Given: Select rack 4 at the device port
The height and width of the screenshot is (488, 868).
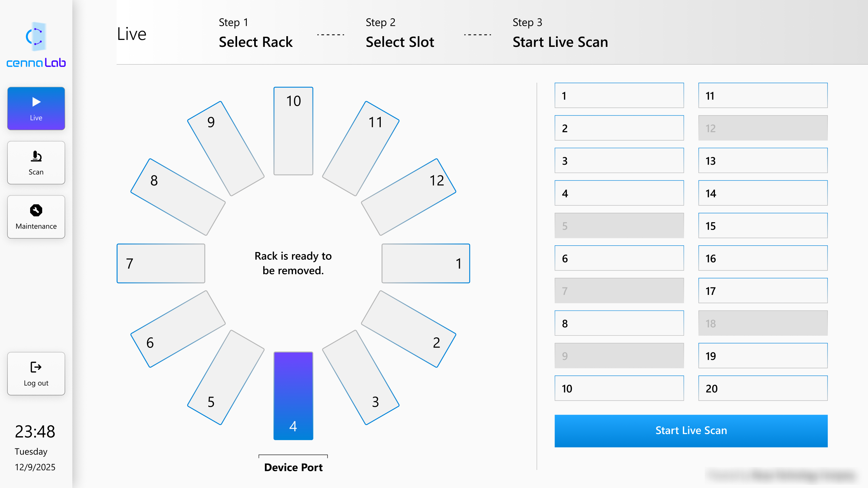Looking at the screenshot, I should pyautogui.click(x=293, y=396).
